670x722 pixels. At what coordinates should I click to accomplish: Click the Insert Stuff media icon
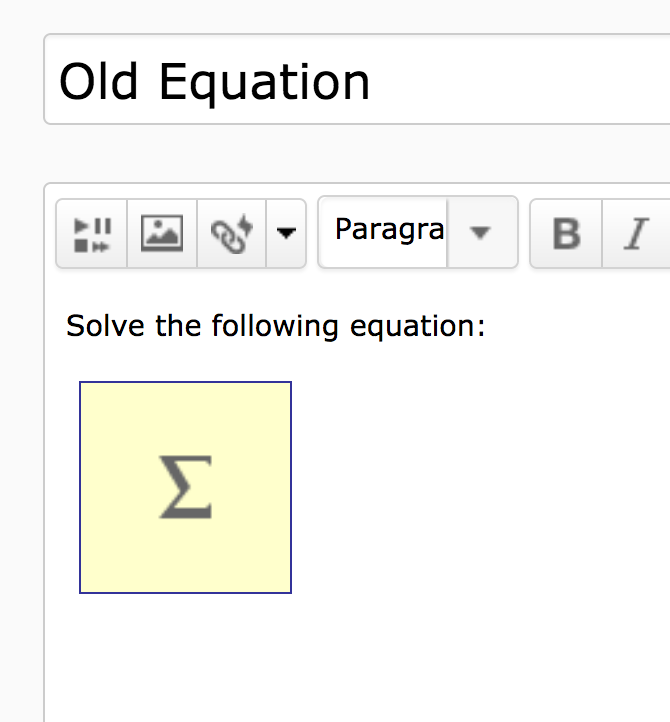(92, 233)
